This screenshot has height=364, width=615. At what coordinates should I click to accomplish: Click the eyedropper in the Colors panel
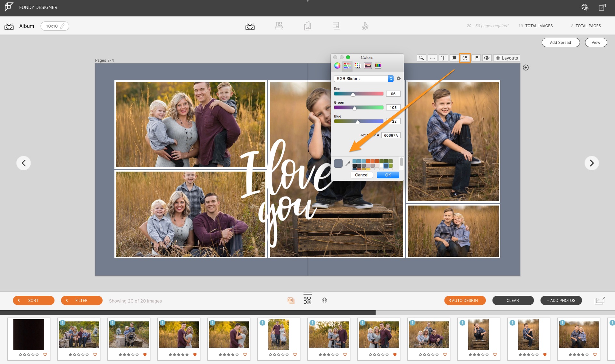coord(348,164)
